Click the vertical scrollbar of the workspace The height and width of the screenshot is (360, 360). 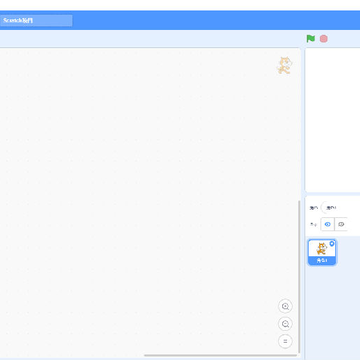click(x=299, y=277)
